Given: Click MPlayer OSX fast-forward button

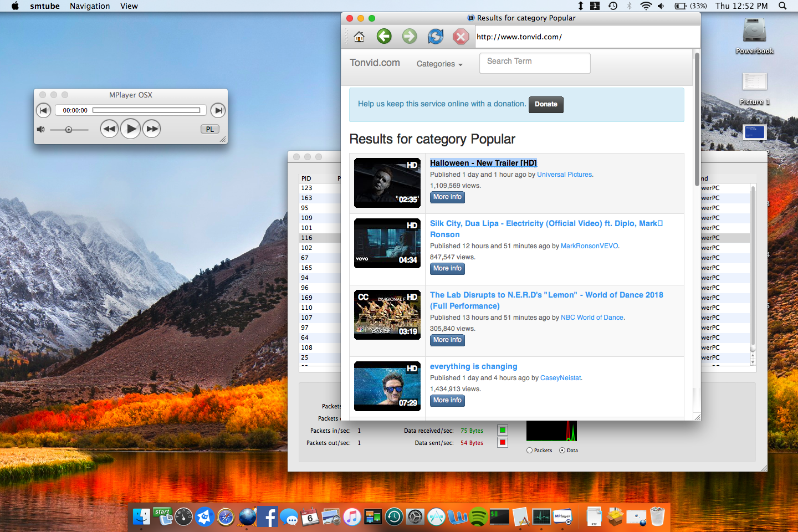Looking at the screenshot, I should coord(152,129).
